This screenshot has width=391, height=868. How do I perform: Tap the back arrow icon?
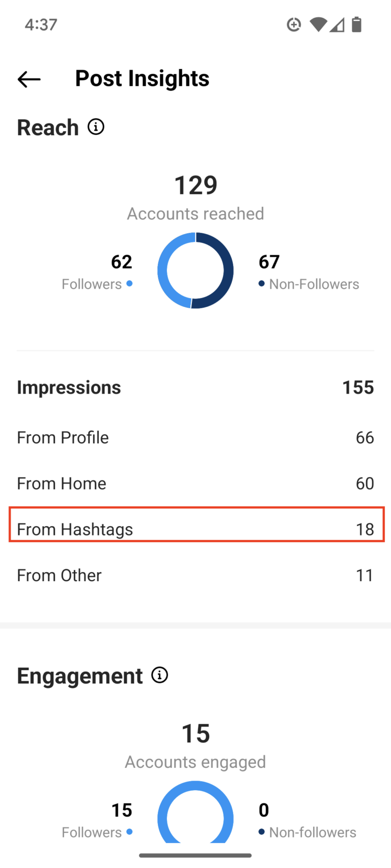[x=29, y=79]
